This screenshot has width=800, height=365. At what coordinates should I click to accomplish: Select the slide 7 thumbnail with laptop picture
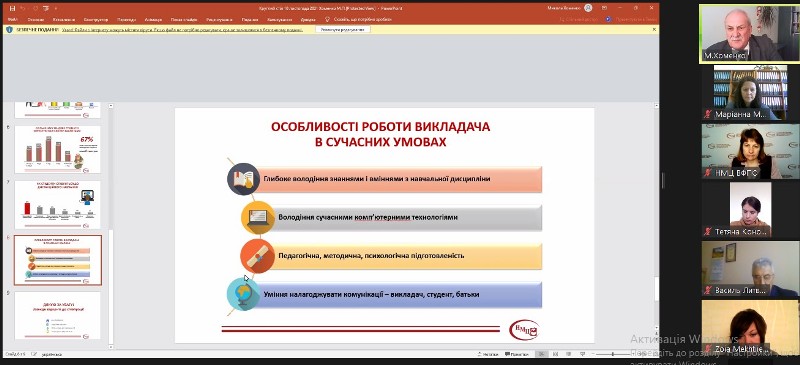tap(58, 204)
